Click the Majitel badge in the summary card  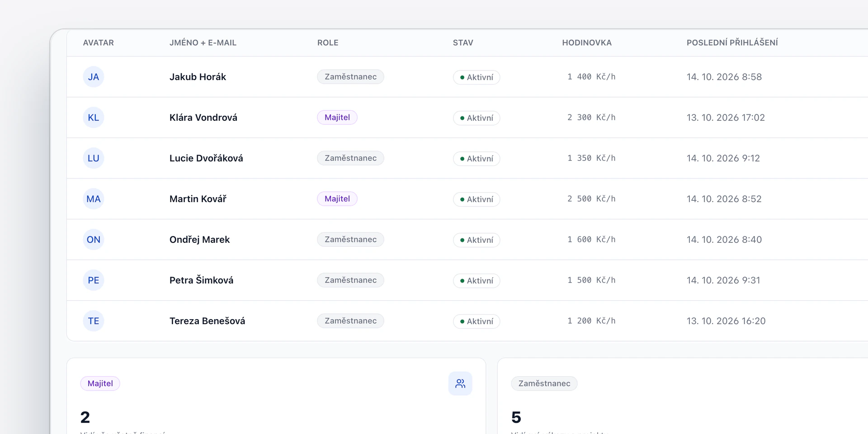100,383
